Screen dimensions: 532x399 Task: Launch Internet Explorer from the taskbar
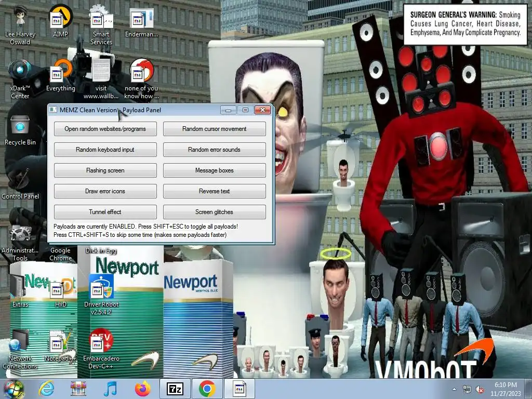click(46, 389)
